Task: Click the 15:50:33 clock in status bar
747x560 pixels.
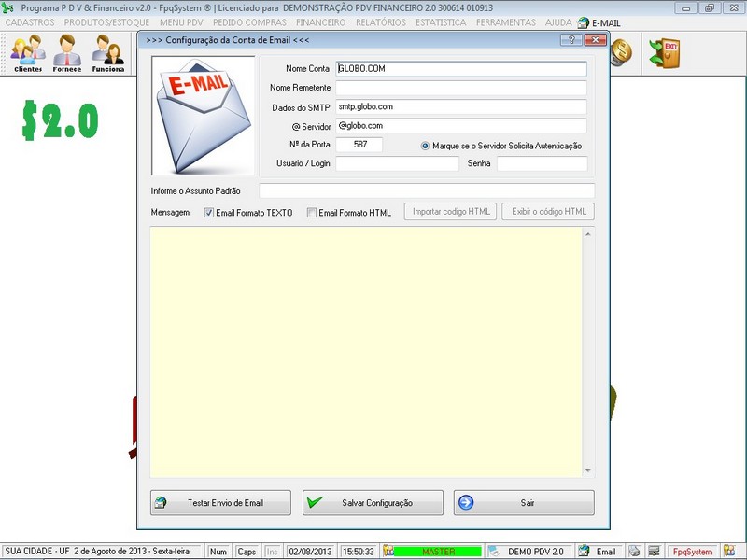Action: (x=359, y=552)
